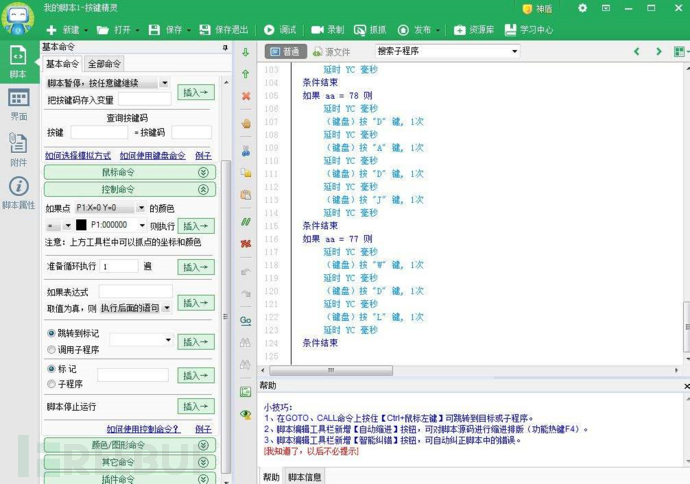Select the 界面 sidebar icon
The image size is (690, 484).
pyautogui.click(x=18, y=105)
